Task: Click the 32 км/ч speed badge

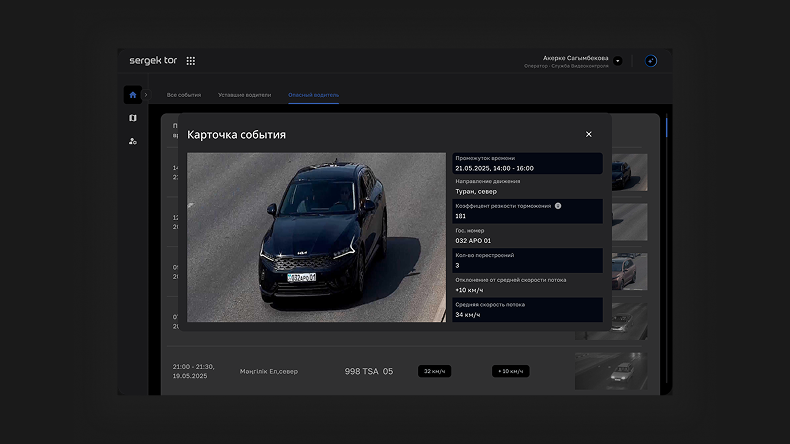Action: [x=434, y=371]
